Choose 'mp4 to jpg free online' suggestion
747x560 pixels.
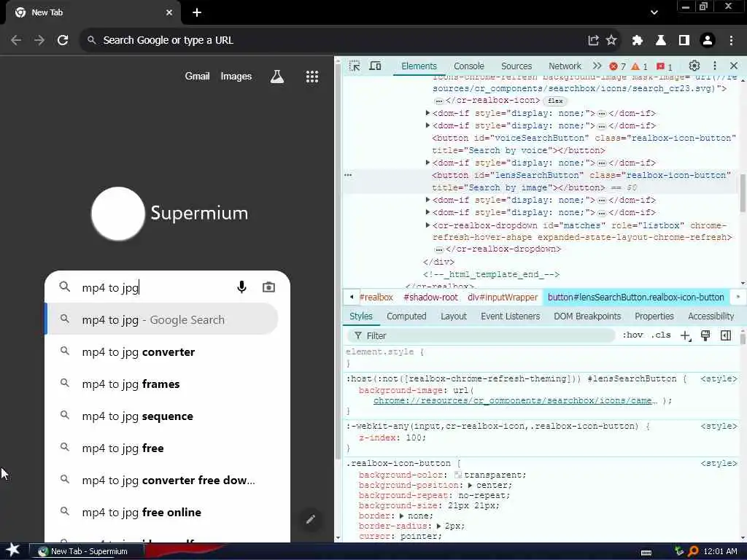pyautogui.click(x=167, y=513)
